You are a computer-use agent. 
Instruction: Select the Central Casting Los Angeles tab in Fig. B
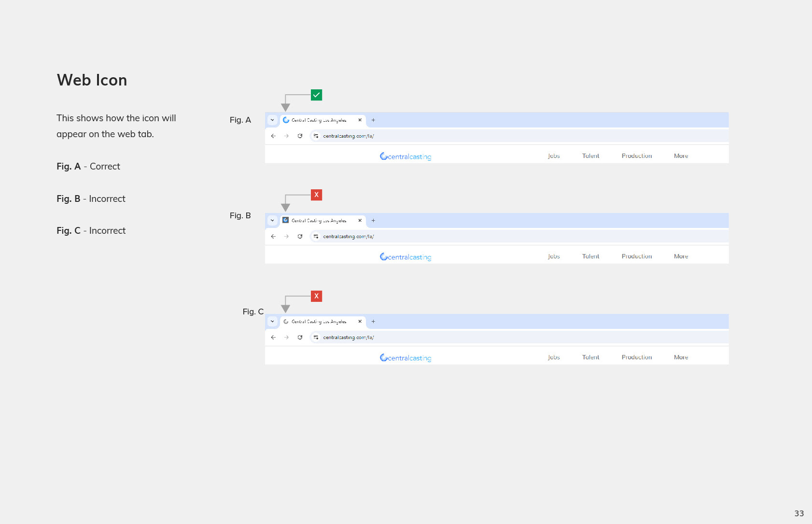(323, 221)
